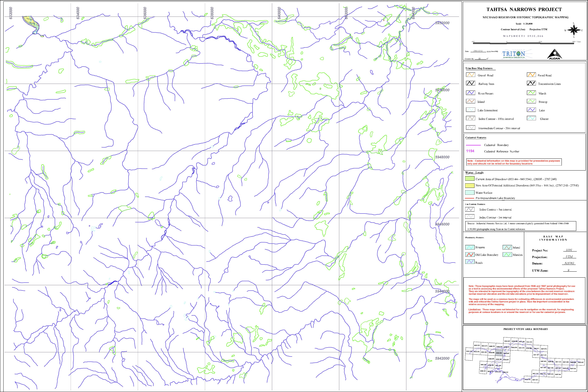Click the Water Surface cyan swatch
This screenshot has width=588, height=392.
point(469,193)
